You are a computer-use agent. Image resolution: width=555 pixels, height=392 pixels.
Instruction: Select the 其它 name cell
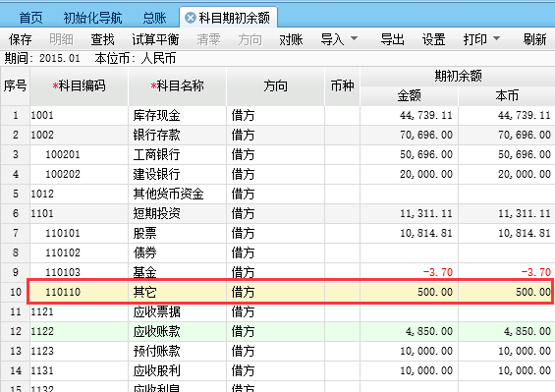click(178, 292)
